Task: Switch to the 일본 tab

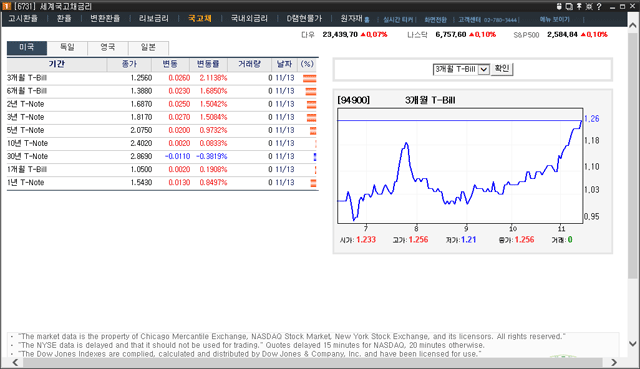Action: click(x=148, y=47)
